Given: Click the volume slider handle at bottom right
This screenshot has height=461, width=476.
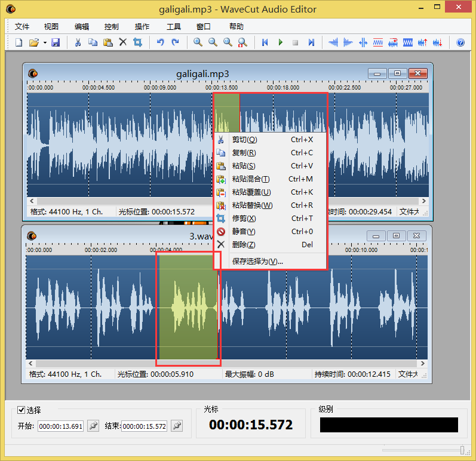Looking at the screenshot, I should coord(462,450).
